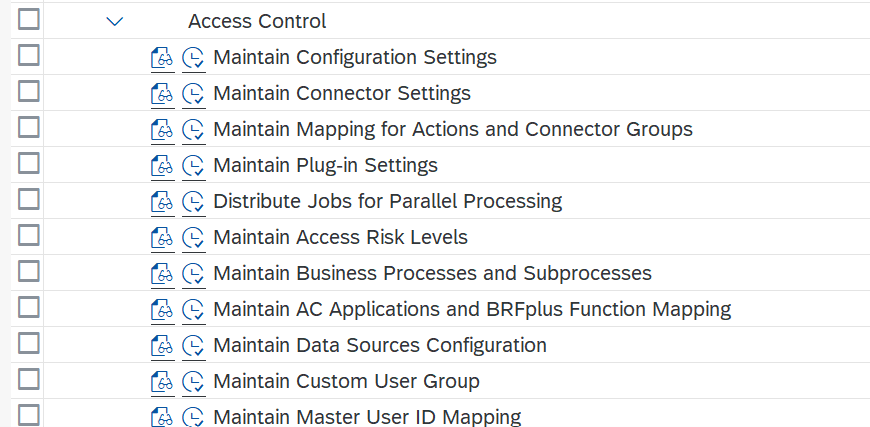The image size is (870, 427).
Task: Click execute icon for Maintain AC Applications BRFplus mapping
Action: [x=193, y=309]
